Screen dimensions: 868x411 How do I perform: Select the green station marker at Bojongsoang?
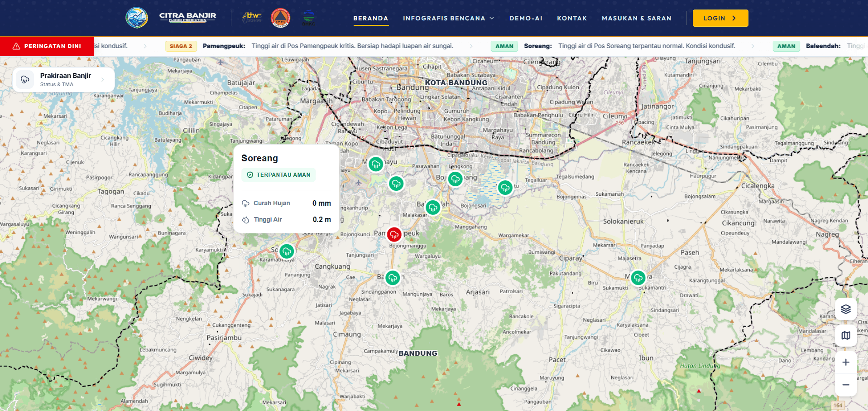[456, 179]
